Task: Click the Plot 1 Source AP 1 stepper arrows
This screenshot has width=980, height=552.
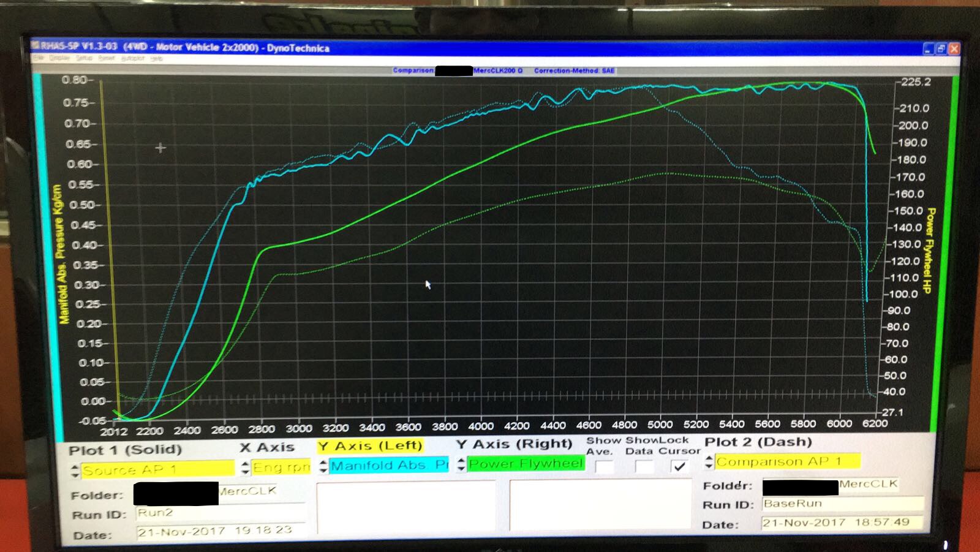Action: (75, 471)
